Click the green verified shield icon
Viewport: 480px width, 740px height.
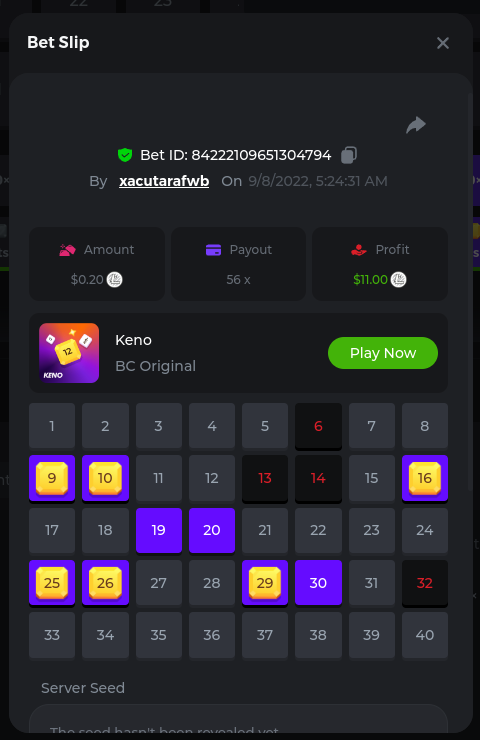125,155
